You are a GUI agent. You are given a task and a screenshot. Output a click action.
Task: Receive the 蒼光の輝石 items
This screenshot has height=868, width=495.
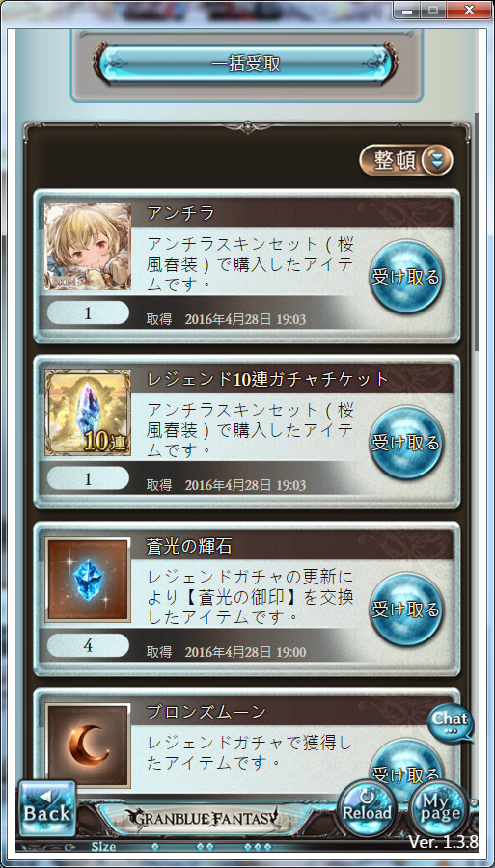[406, 610]
